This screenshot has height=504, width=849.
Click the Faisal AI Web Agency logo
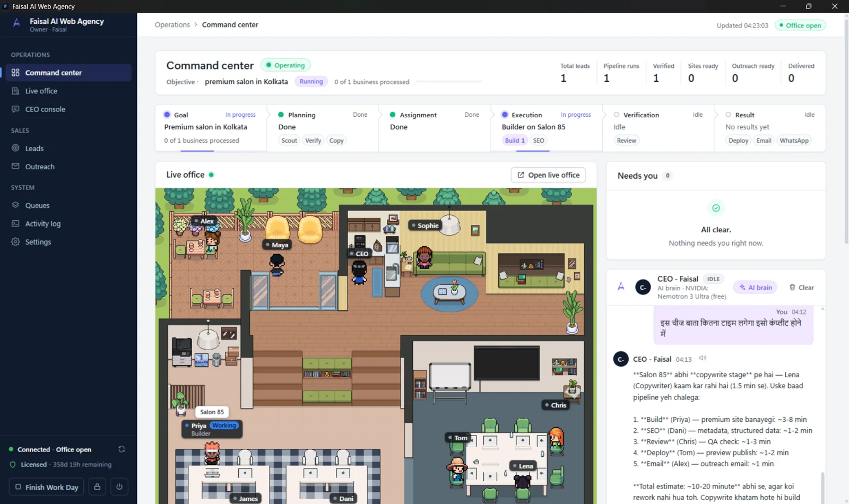pos(16,23)
